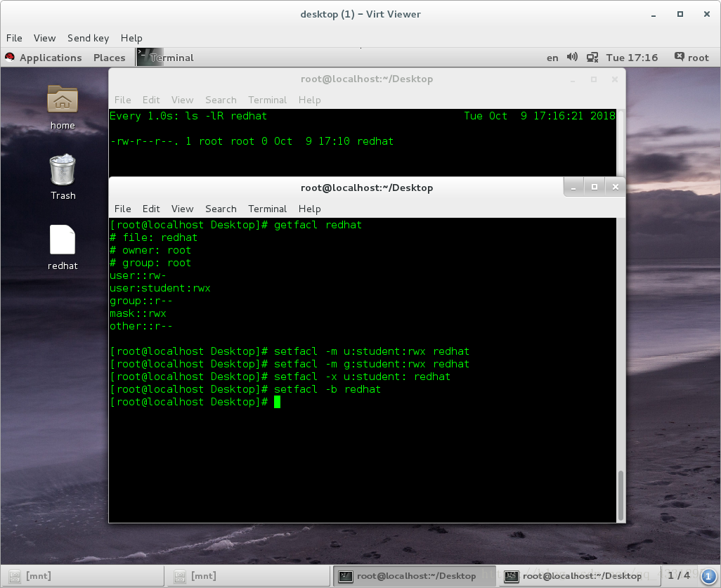Click the watch header 'Every 1.0s' line
The height and width of the screenshot is (588, 721).
tap(188, 116)
